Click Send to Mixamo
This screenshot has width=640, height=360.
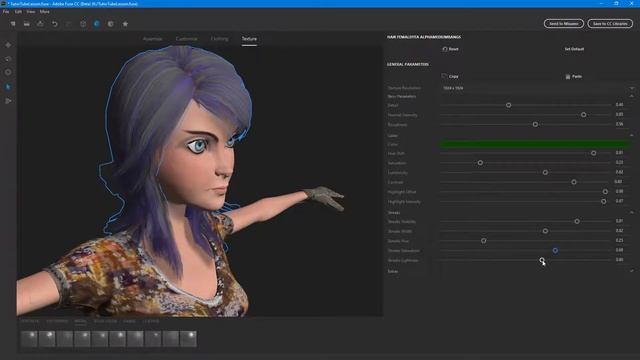[564, 24]
